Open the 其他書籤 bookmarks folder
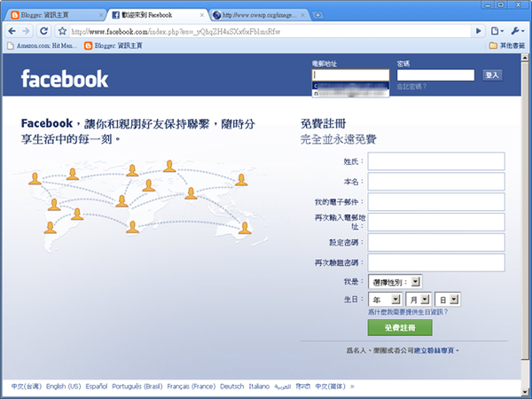 (507, 45)
